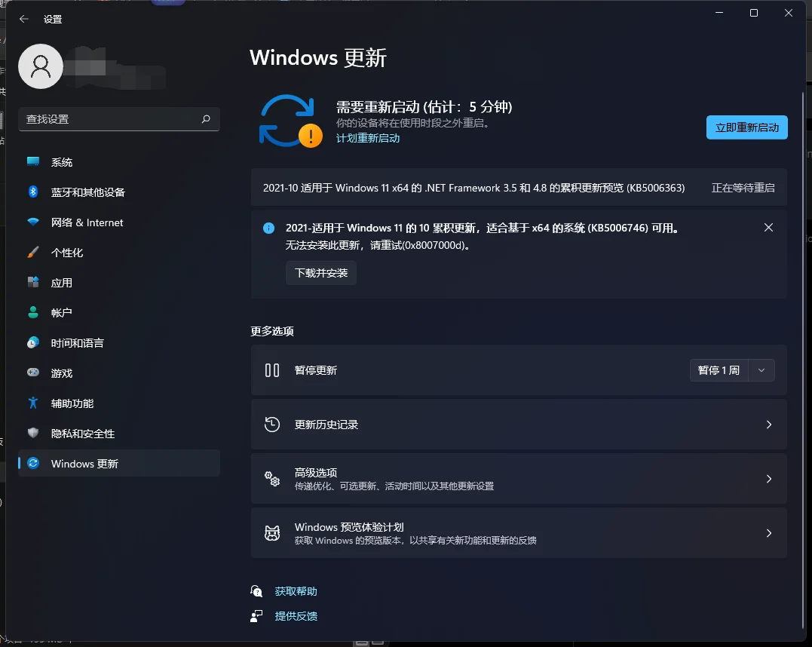812x647 pixels.
Task: Open 时间和语言 settings
Action: pos(119,343)
